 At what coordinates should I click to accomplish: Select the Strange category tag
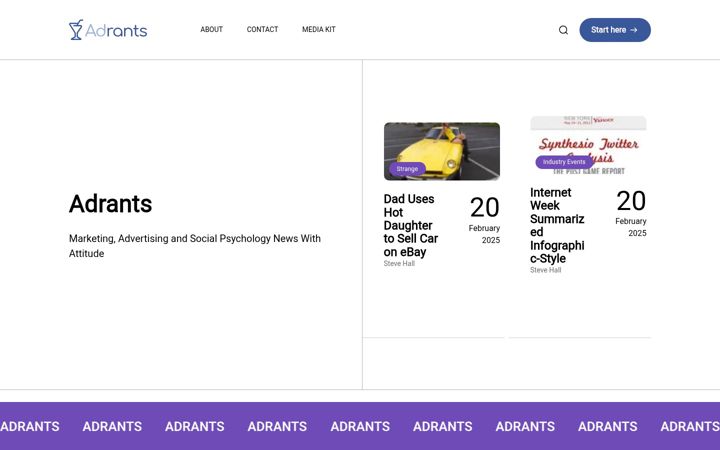[x=407, y=169]
